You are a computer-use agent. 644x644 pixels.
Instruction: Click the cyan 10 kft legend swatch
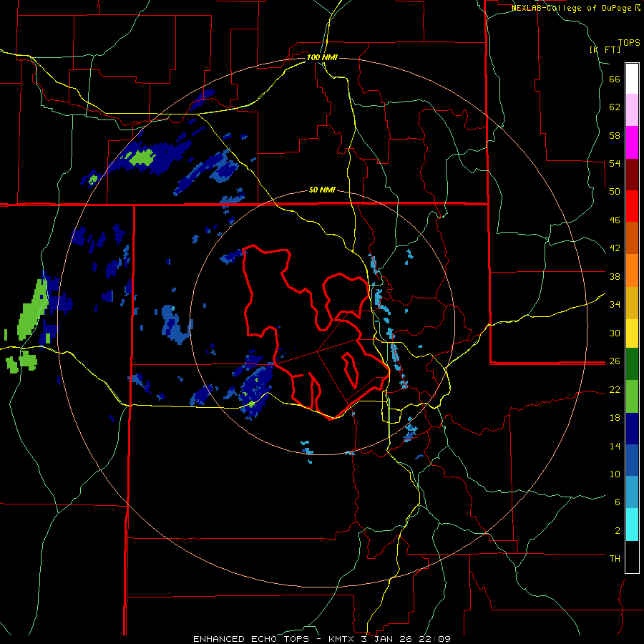pos(632,525)
